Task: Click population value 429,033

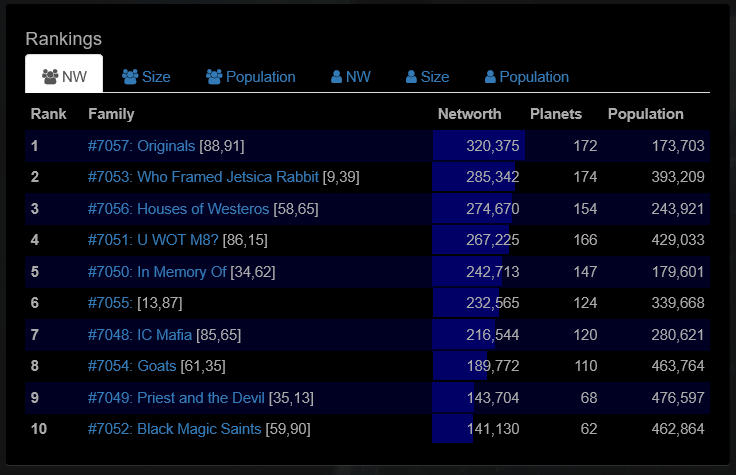Action: [x=678, y=240]
